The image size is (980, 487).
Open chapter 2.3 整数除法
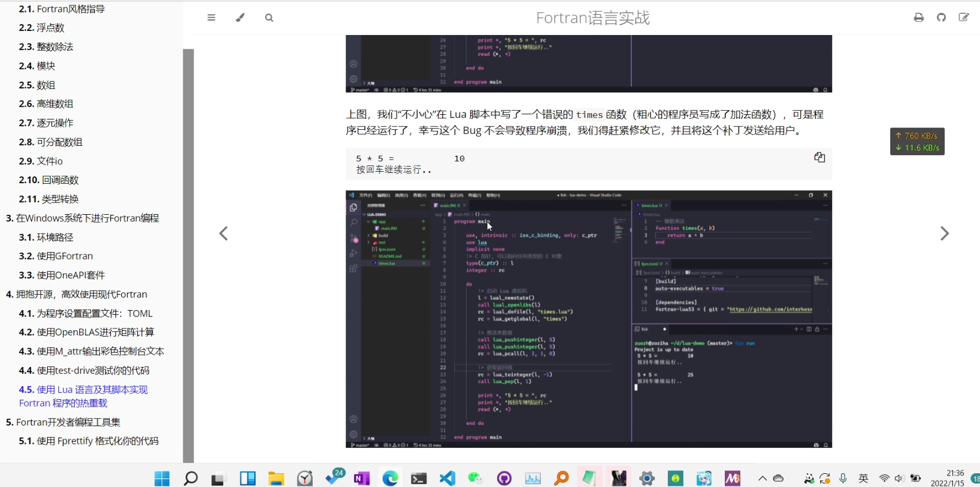[x=46, y=47]
